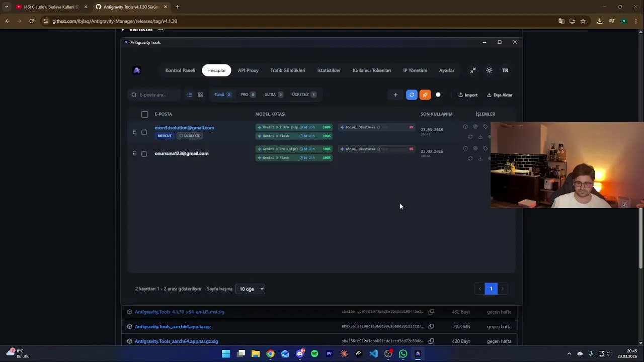Go to page 1 in pagination

tap(491, 289)
